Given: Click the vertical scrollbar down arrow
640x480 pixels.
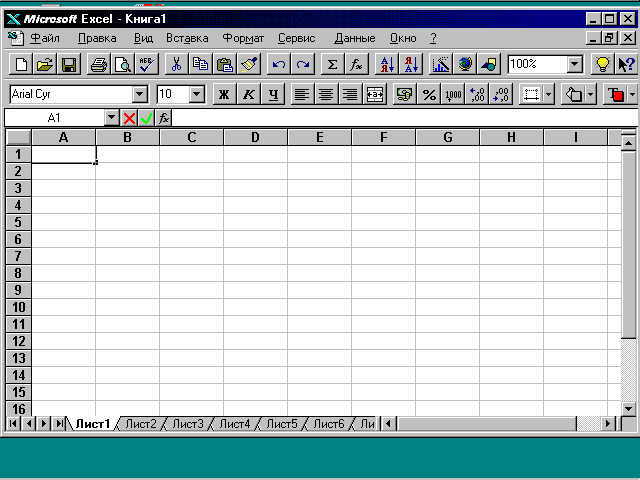Looking at the screenshot, I should pyautogui.click(x=628, y=408).
